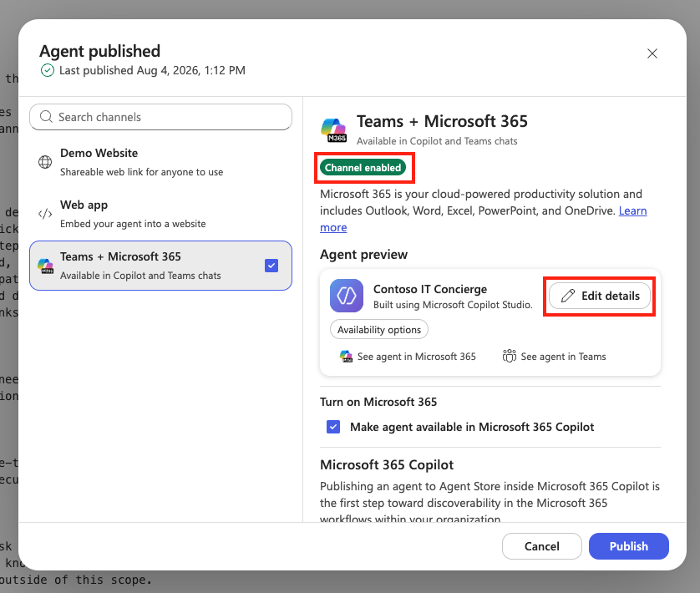Click the code brackets icon beside Web app
Image resolution: width=700 pixels, height=593 pixels.
45,214
